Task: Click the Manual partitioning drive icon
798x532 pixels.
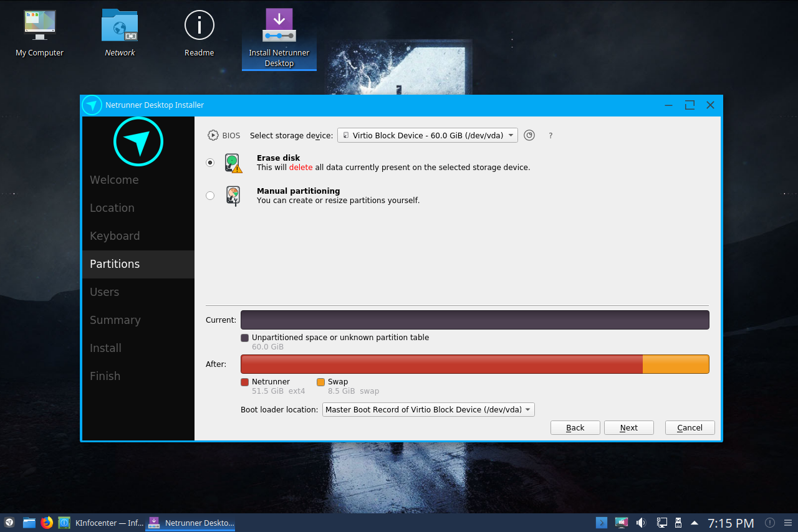Action: point(233,196)
